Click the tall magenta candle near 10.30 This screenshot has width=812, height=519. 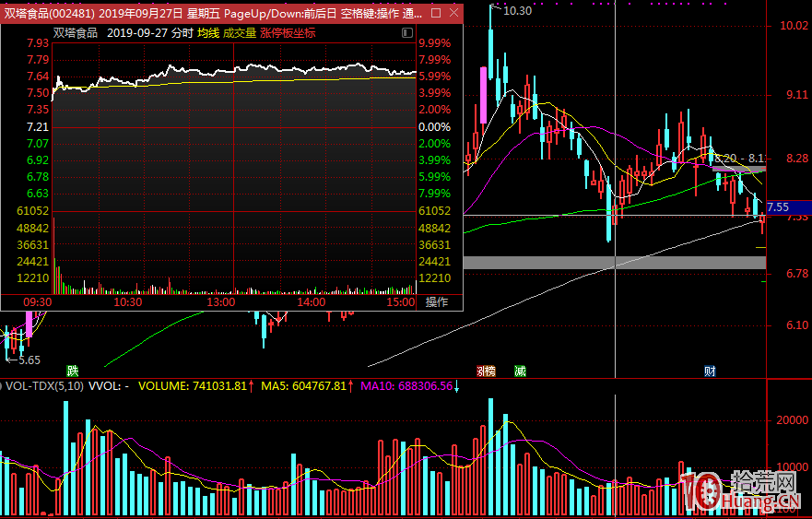tap(484, 95)
